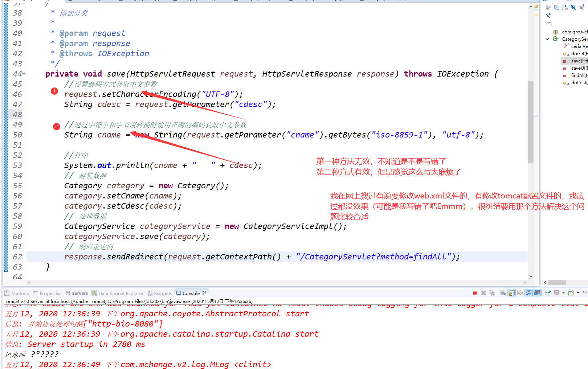Viewport: 588px width, 369px height.
Task: Select the serialVersionUID field in Outline
Action: 579,46
